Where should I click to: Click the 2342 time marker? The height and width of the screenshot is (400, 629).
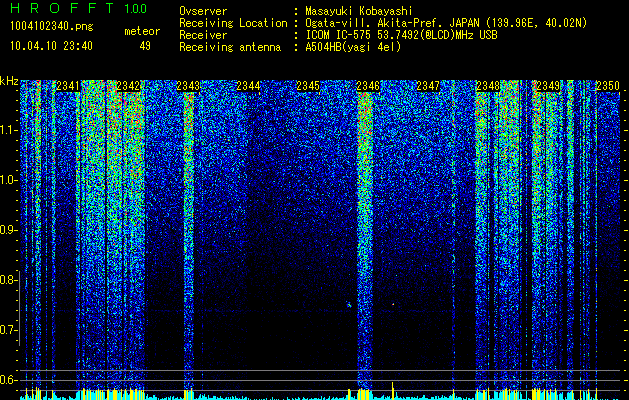[128, 86]
